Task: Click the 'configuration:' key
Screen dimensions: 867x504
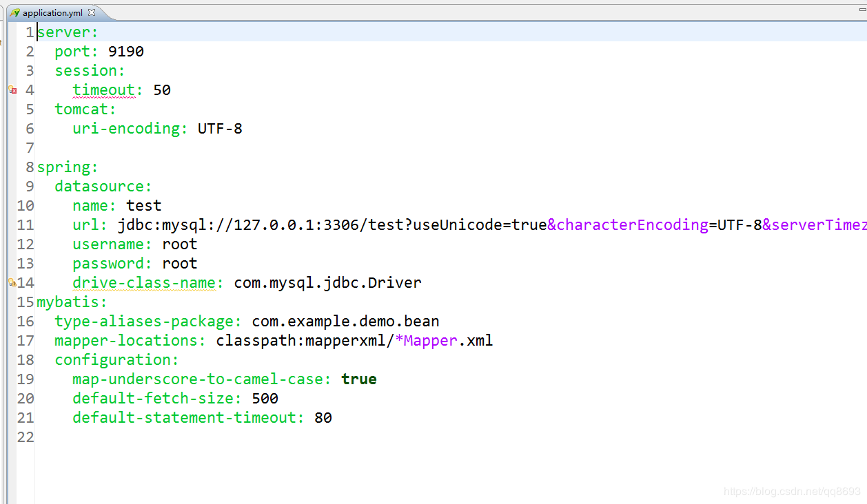Action: [117, 360]
